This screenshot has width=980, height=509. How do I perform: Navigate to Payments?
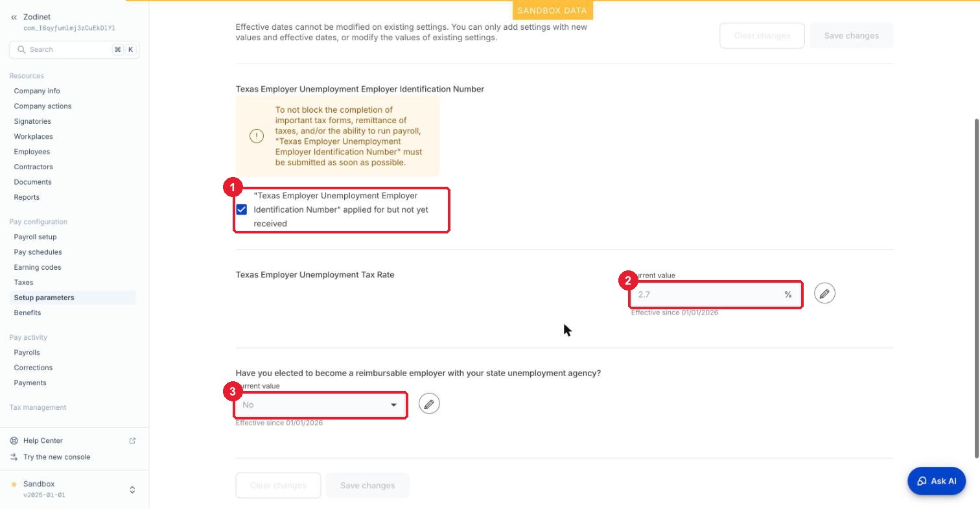[30, 383]
